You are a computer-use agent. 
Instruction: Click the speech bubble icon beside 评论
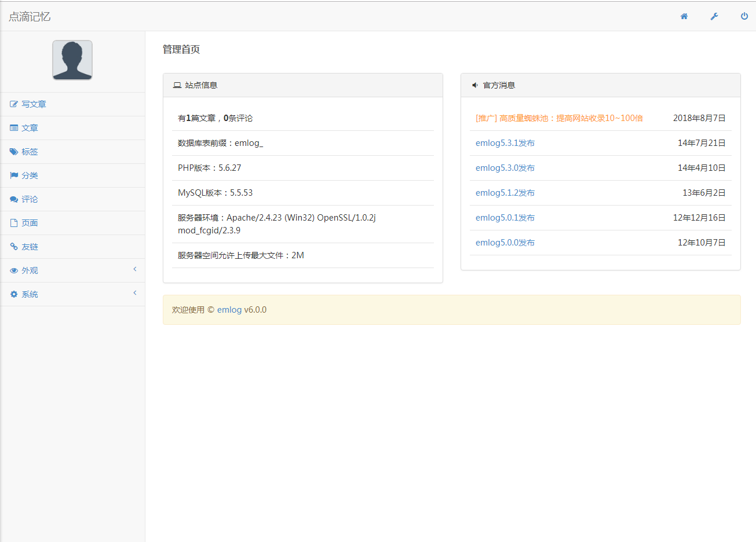[x=14, y=199]
